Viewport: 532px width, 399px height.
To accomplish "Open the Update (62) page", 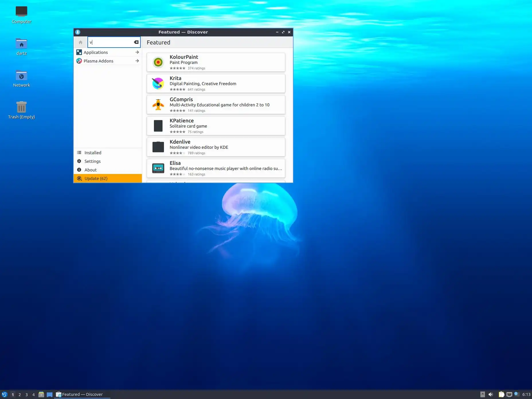I will (107, 178).
